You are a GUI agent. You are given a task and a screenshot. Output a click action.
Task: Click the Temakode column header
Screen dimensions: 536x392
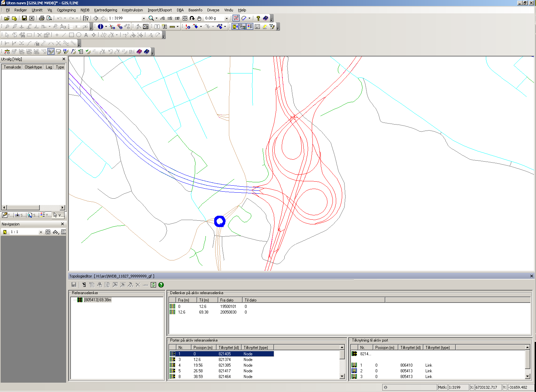tap(12, 67)
